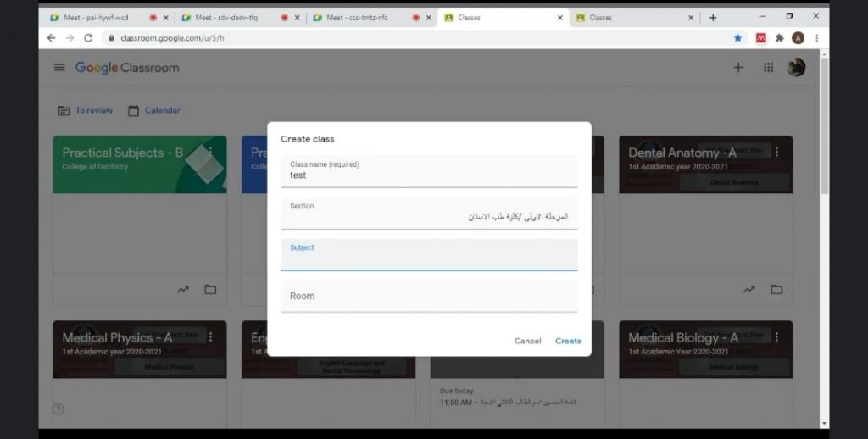Open the Chrome extensions puzzle icon
This screenshot has width=868, height=439.
pyautogui.click(x=779, y=38)
